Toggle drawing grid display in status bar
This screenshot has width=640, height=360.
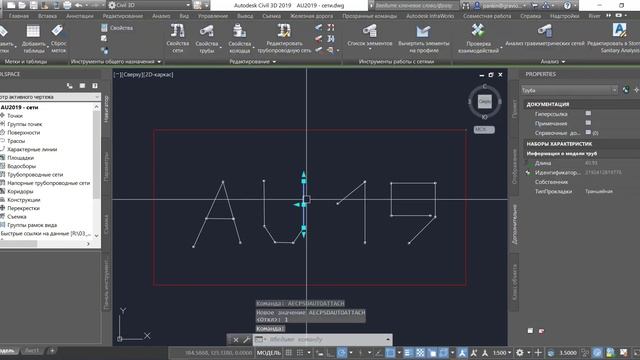click(x=289, y=353)
